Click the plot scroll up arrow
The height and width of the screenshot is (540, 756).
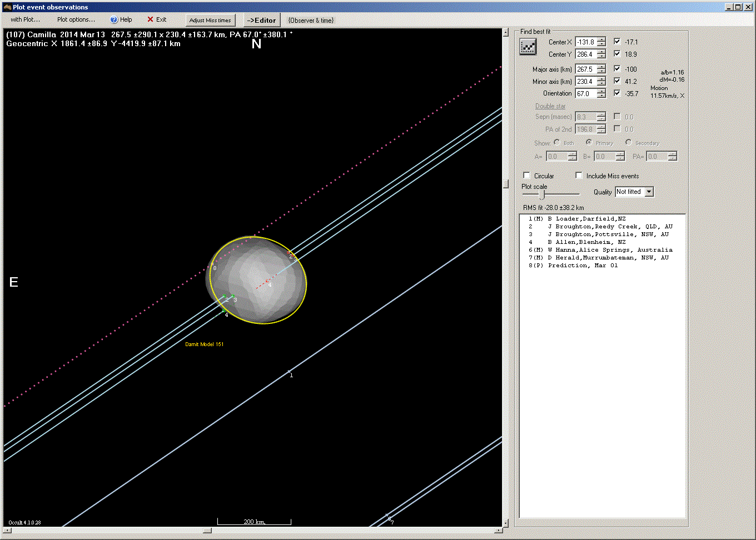[x=506, y=32]
